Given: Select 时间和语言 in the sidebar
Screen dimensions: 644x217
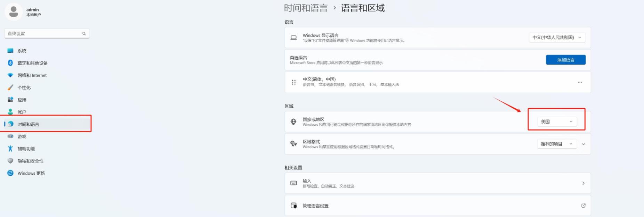Looking at the screenshot, I should (x=29, y=124).
